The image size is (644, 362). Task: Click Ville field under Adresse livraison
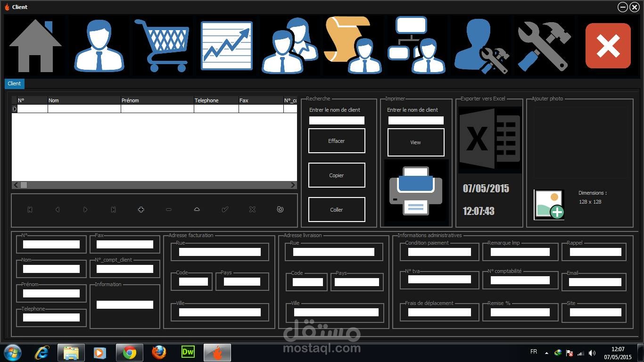(x=336, y=313)
